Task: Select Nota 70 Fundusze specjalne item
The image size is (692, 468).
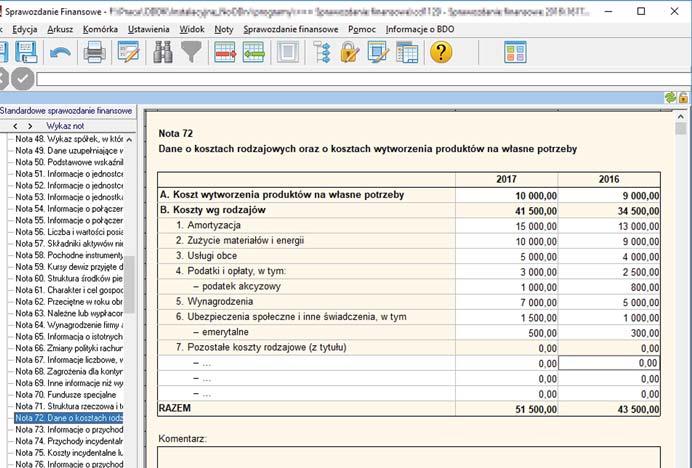Action: pyautogui.click(x=66, y=395)
